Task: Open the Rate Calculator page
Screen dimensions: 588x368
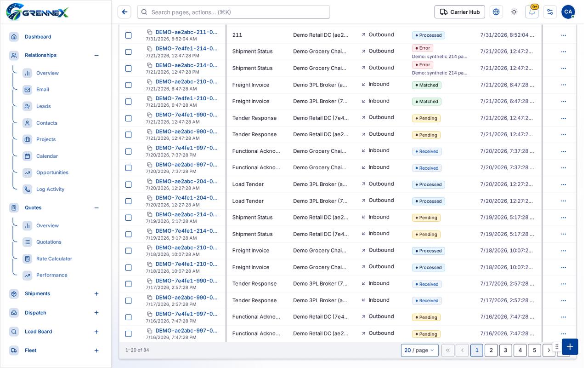Action: click(54, 259)
